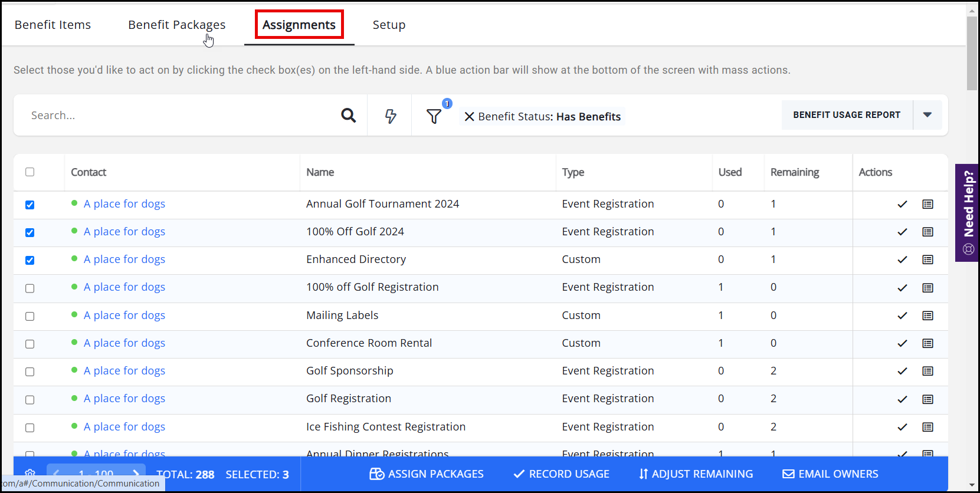
Task: Open the filter funnel icon
Action: (434, 116)
